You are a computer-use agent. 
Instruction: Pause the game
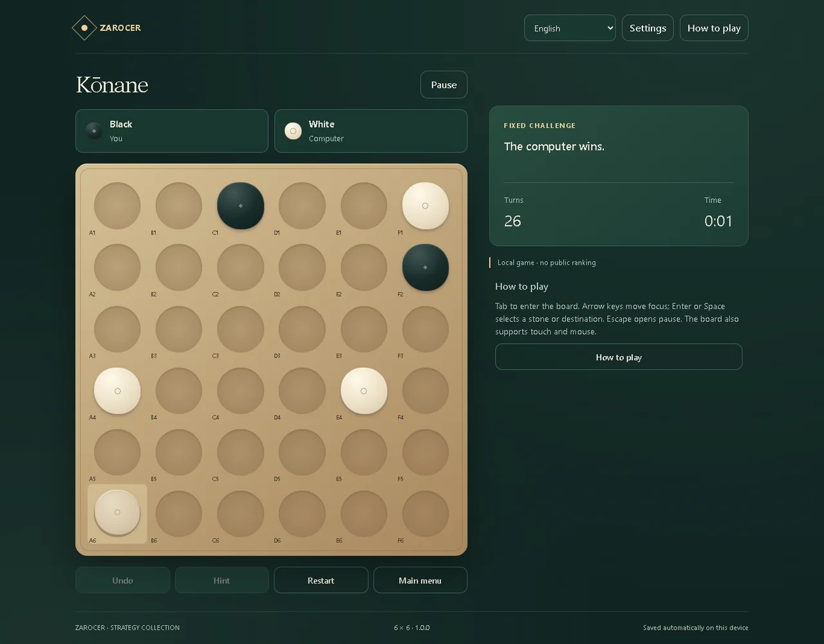444,84
